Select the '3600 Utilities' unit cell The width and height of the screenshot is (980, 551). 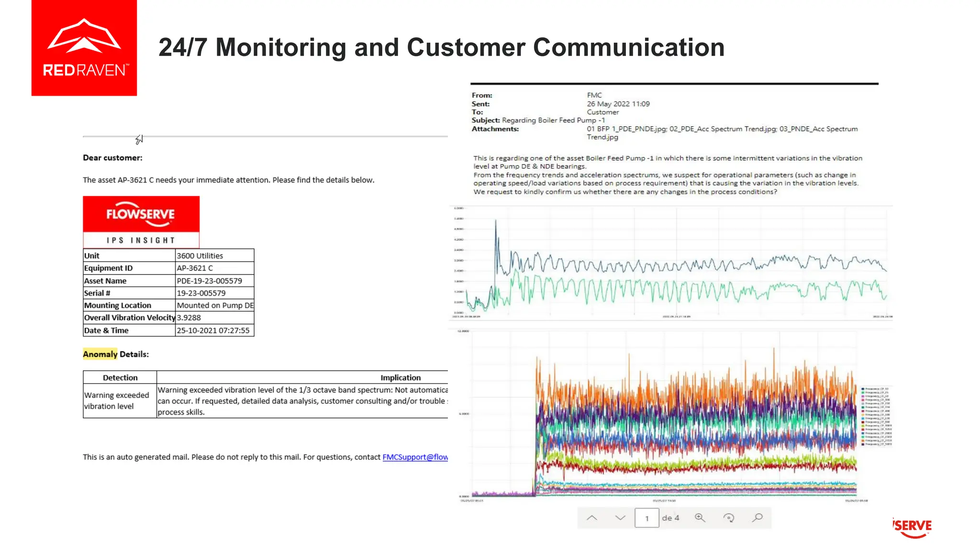coord(214,256)
